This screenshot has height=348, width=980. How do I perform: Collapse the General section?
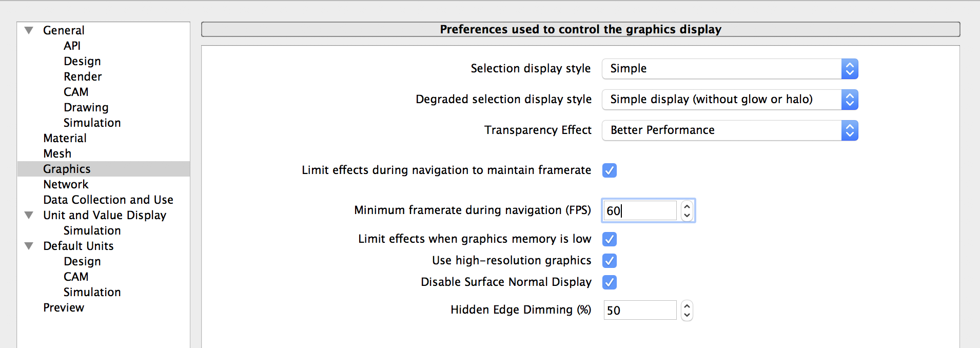[28, 30]
